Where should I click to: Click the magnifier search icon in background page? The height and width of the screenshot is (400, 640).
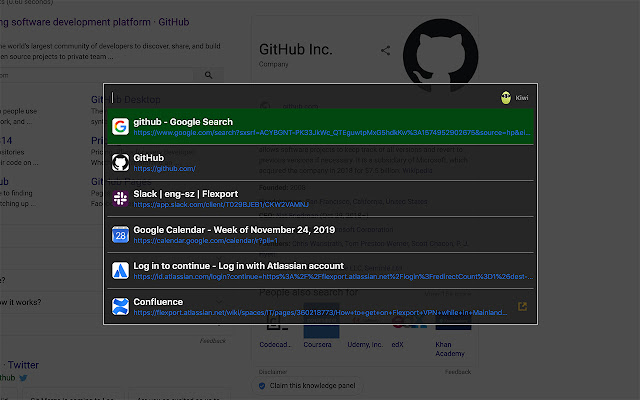[209, 75]
